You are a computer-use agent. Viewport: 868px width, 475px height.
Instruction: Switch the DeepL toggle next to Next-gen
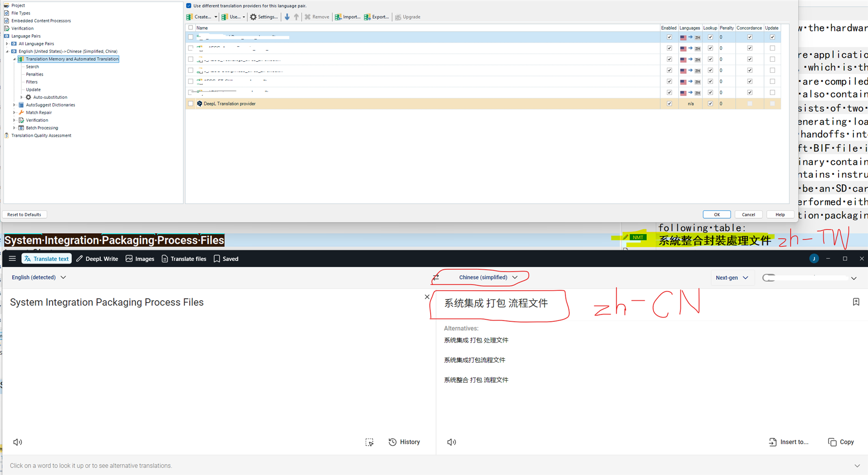[x=769, y=278]
